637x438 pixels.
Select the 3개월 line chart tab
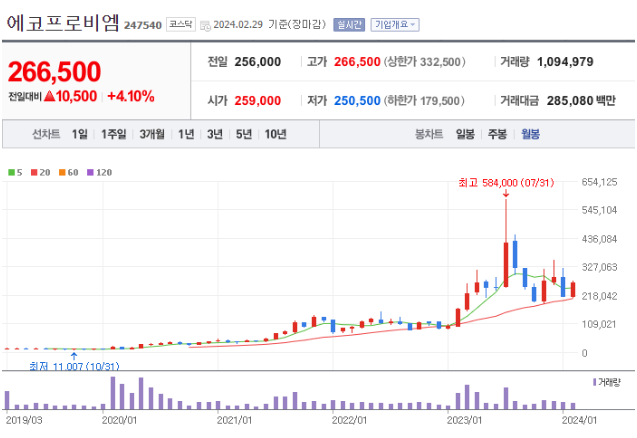[152, 134]
